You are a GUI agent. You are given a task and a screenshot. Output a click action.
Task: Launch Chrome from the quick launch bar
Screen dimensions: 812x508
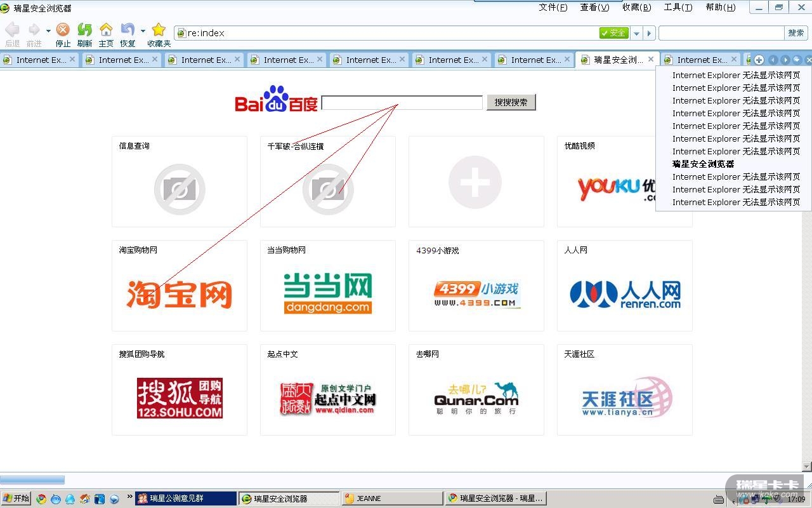pyautogui.click(x=41, y=498)
